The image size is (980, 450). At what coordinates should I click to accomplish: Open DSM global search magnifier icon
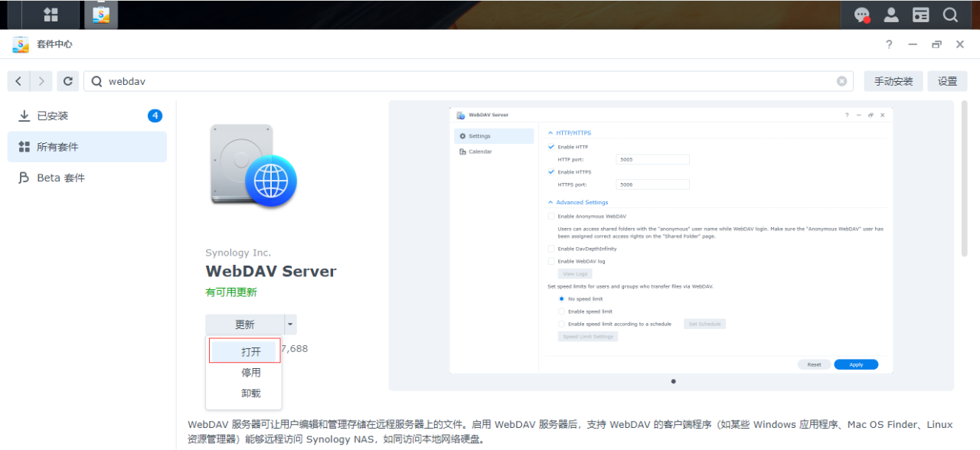pyautogui.click(x=949, y=15)
